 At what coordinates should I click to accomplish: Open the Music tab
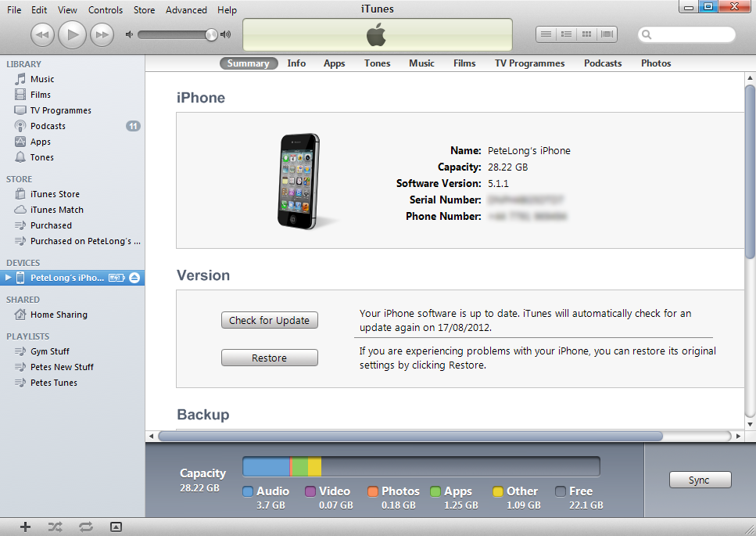(x=421, y=63)
